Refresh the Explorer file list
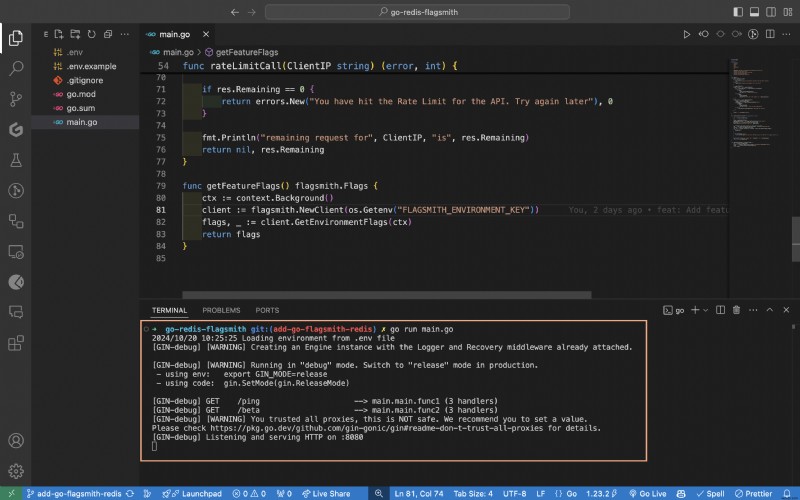Screen dimensions: 800x500 tap(91, 34)
